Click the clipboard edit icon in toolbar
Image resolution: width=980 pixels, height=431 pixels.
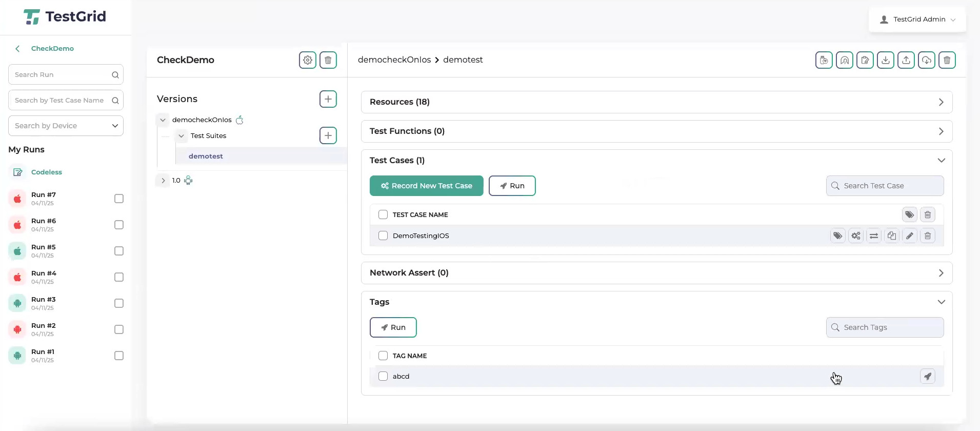coord(865,60)
